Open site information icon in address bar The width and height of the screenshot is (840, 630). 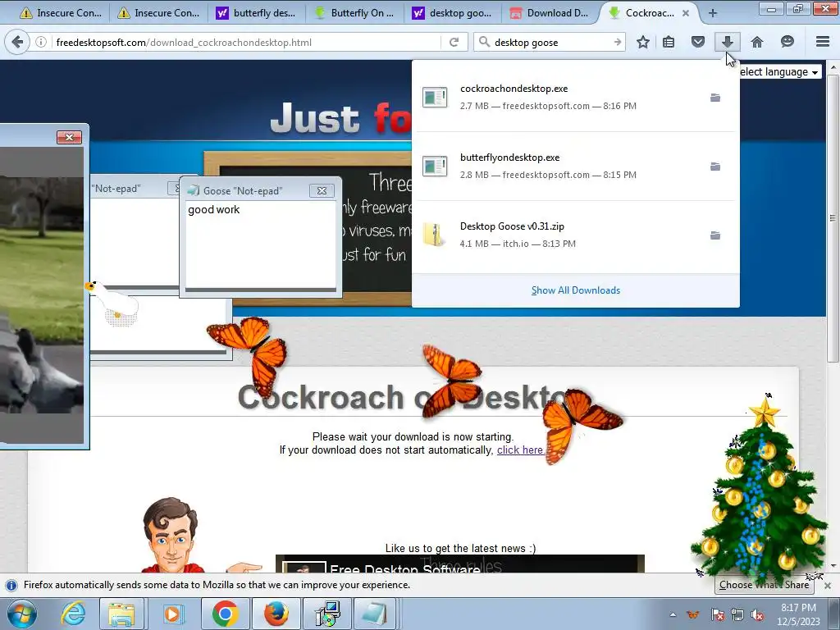click(41, 42)
